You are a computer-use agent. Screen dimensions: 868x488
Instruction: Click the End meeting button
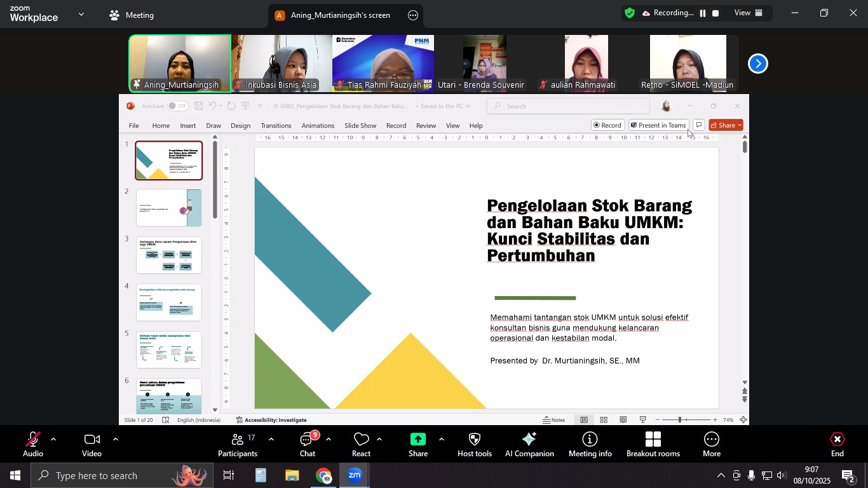837,444
